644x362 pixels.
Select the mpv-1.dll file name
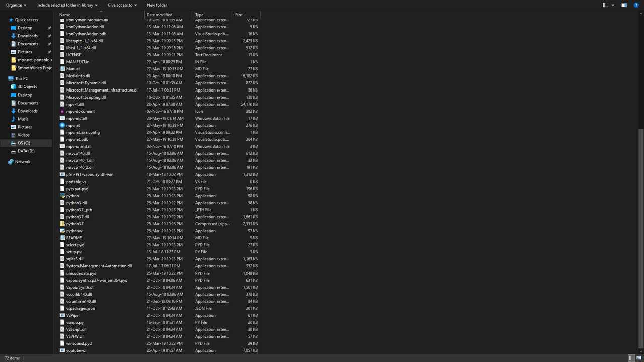pos(75,104)
